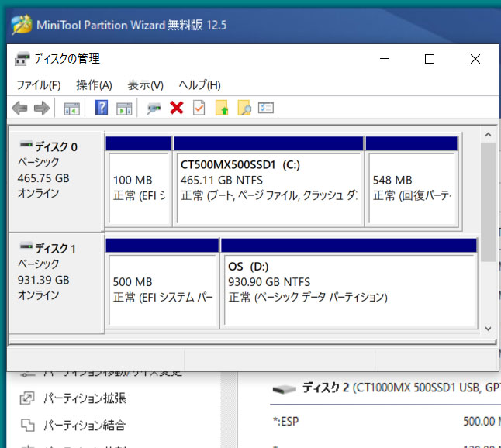Click the vertical scrollbar thumb in disk view

[x=488, y=202]
